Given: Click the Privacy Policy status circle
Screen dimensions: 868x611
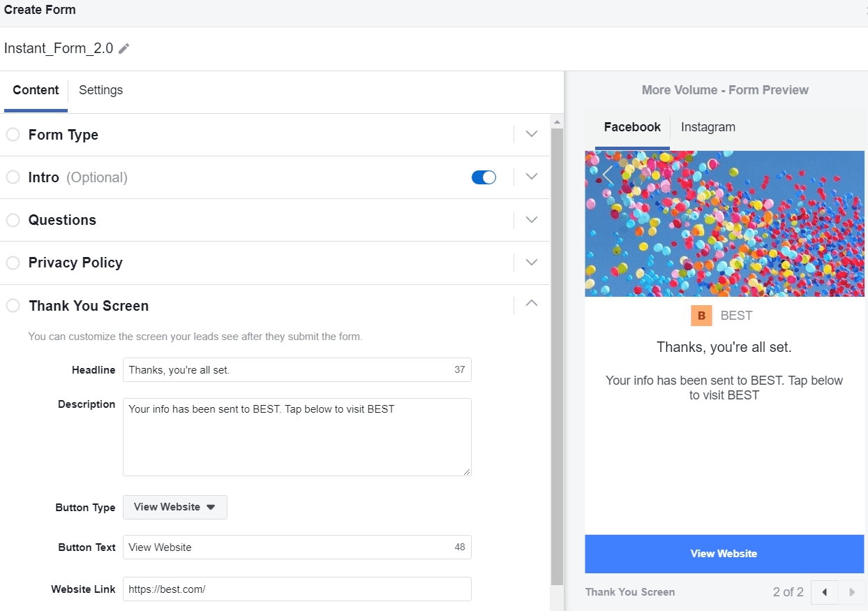Looking at the screenshot, I should tap(13, 263).
